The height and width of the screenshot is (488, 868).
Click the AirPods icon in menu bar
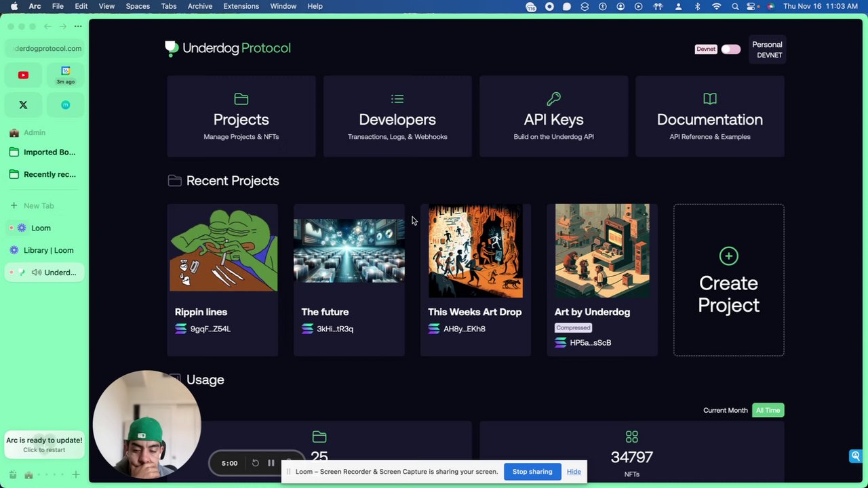pyautogui.click(x=656, y=6)
